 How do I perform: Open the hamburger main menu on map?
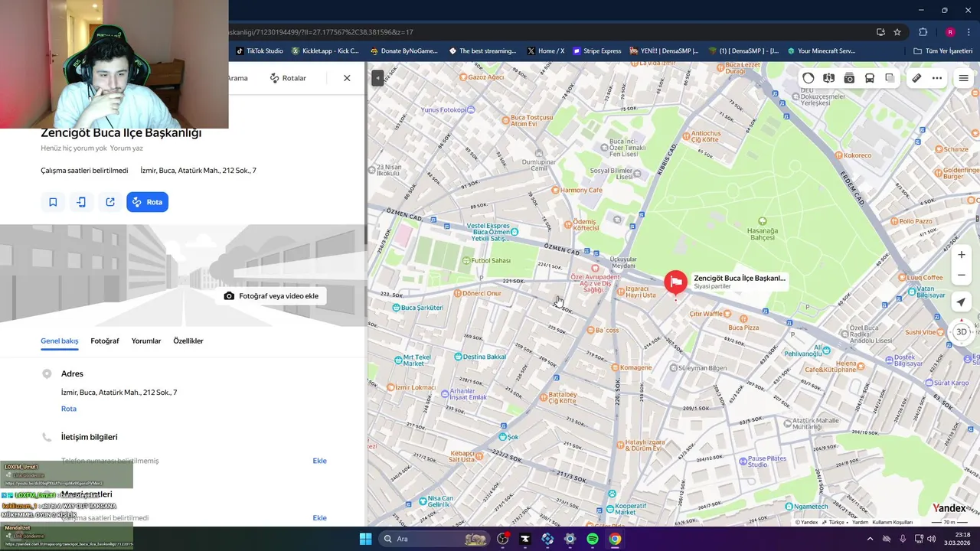(964, 78)
